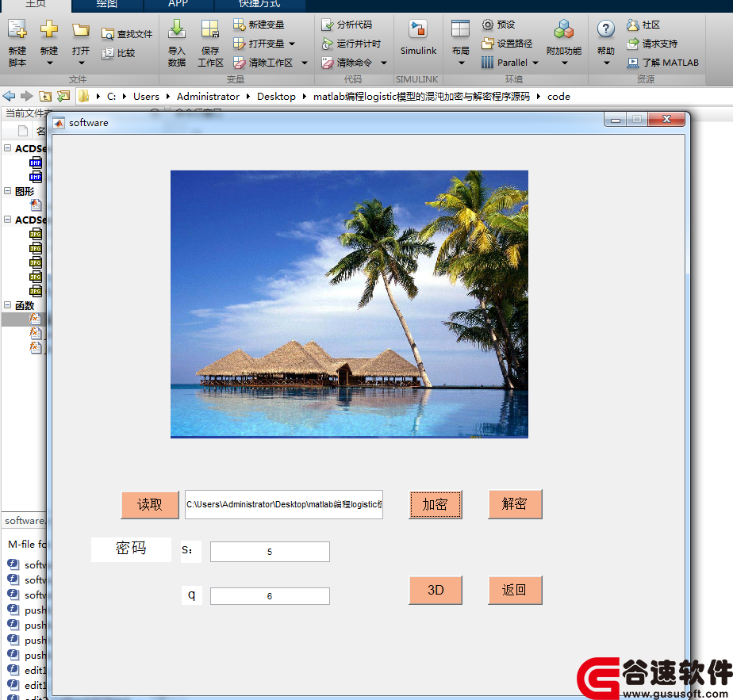Screen dimensions: 733x700
Task: Collapse the ACDSe group containing JPG files
Action: tap(7, 219)
